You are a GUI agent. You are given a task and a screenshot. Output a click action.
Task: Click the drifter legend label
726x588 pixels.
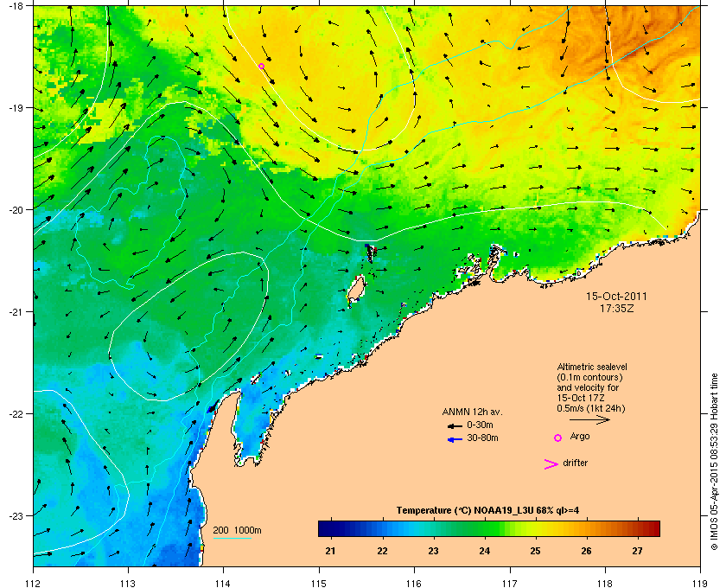point(575,463)
